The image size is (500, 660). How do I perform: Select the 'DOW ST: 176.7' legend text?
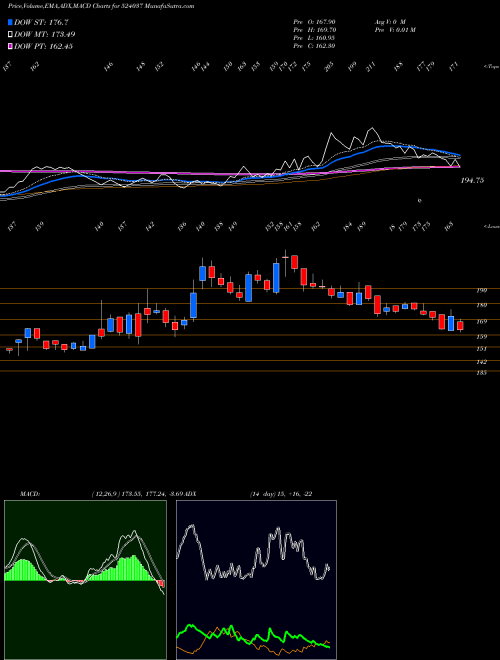41,22
